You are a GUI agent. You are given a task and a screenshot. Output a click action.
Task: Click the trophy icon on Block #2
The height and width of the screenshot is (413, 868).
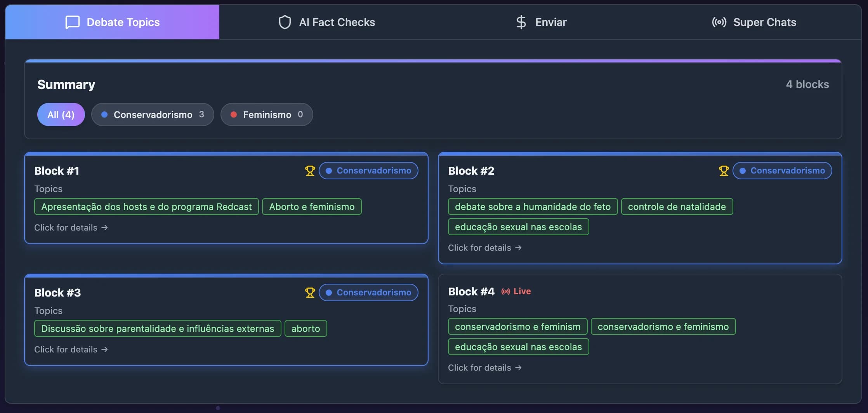[723, 170]
